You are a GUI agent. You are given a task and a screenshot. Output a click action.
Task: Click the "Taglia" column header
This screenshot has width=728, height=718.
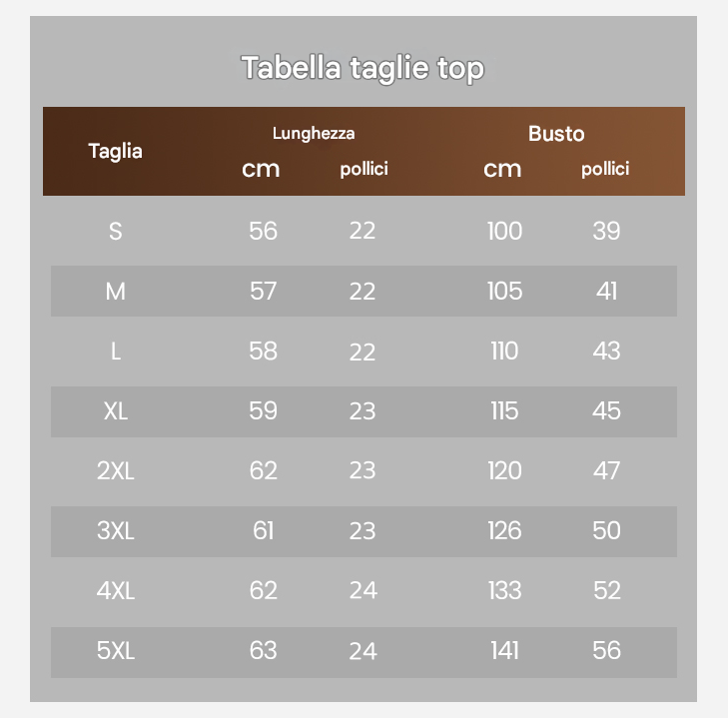(x=116, y=151)
